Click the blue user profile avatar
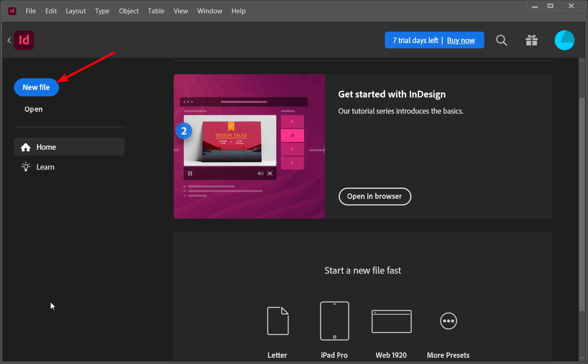 [564, 40]
